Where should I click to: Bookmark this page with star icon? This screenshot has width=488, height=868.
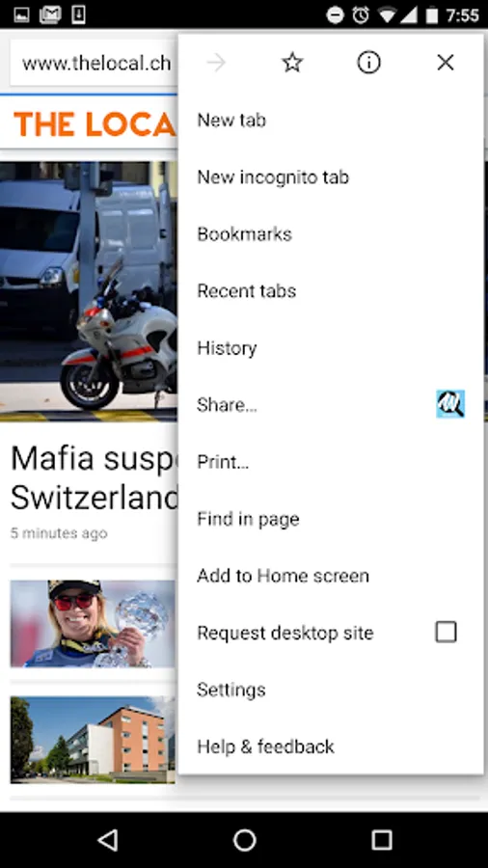tap(292, 63)
